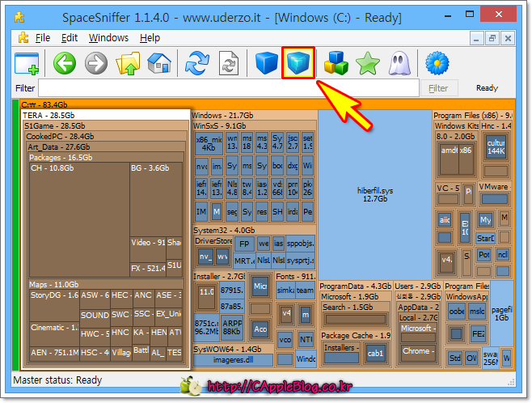This screenshot has height=403, width=532.
Task: Start a new master scan (blue arrows)
Action: click(x=197, y=63)
